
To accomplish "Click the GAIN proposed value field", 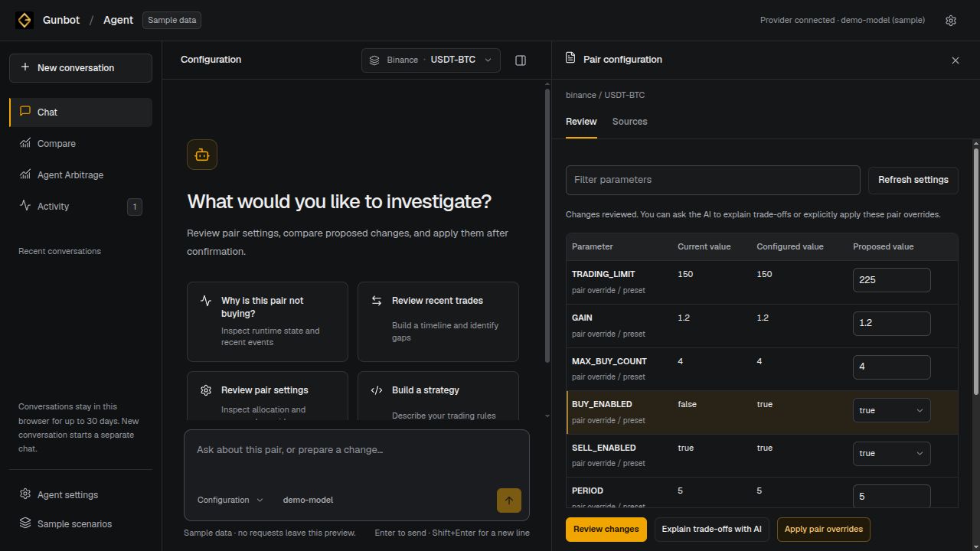I will pyautogui.click(x=892, y=323).
